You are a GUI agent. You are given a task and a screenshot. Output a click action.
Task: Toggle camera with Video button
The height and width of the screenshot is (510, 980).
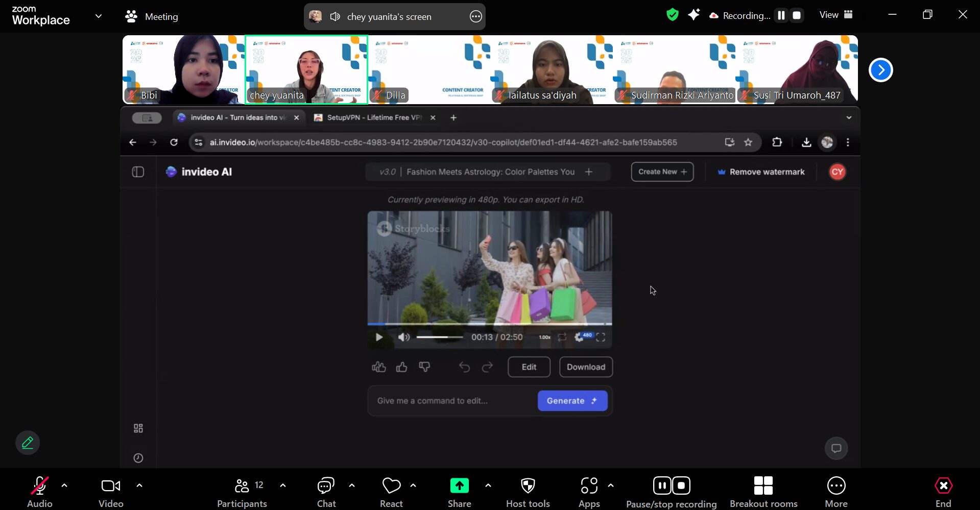pos(111,492)
